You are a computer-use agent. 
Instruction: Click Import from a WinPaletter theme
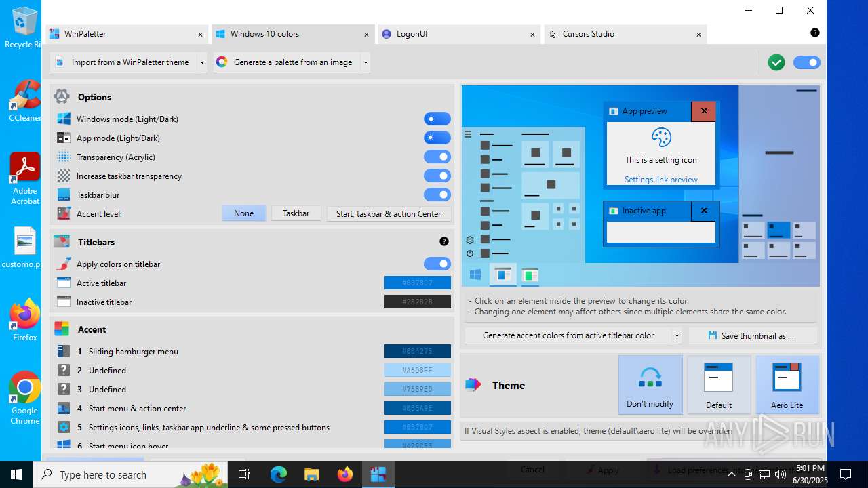click(x=123, y=62)
